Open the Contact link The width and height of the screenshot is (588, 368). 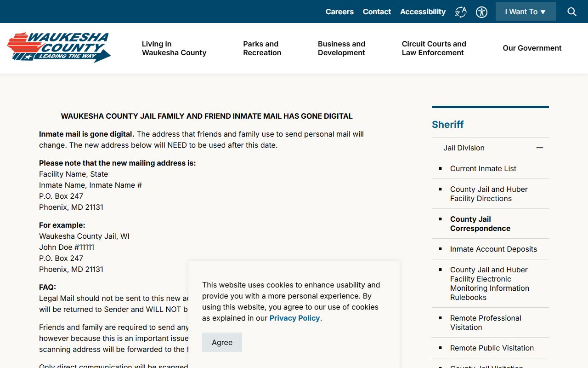(377, 12)
